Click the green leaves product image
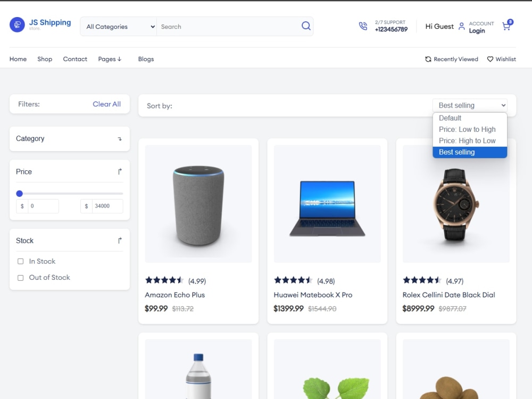This screenshot has width=532, height=399. pos(327,369)
